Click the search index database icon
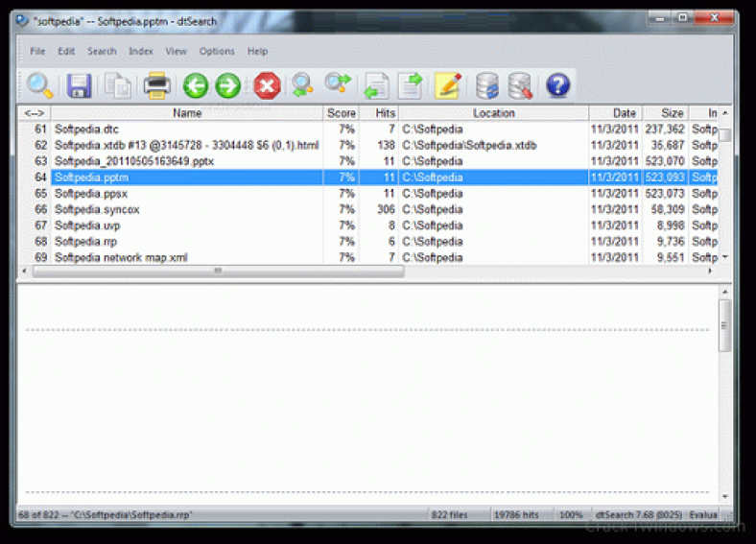This screenshot has width=756, height=544. coord(520,85)
